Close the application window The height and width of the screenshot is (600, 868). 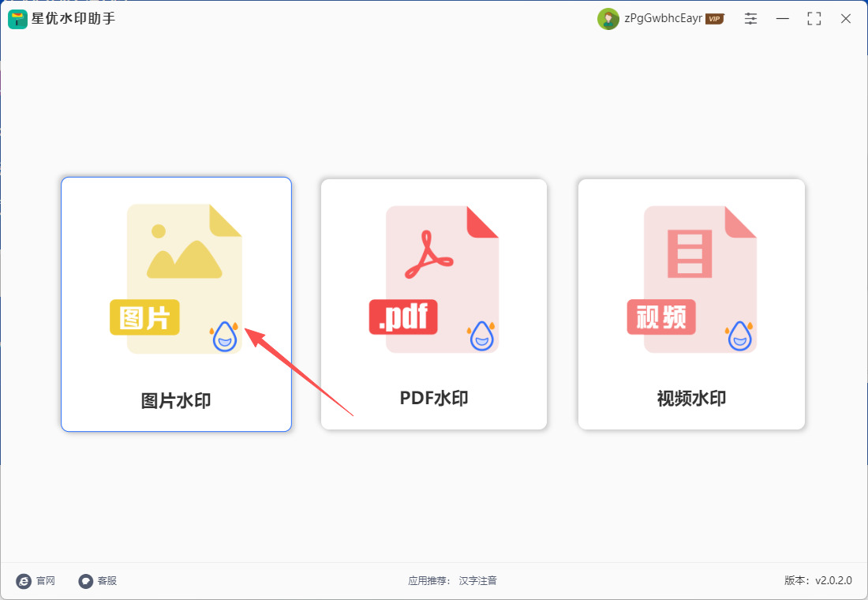[x=845, y=19]
